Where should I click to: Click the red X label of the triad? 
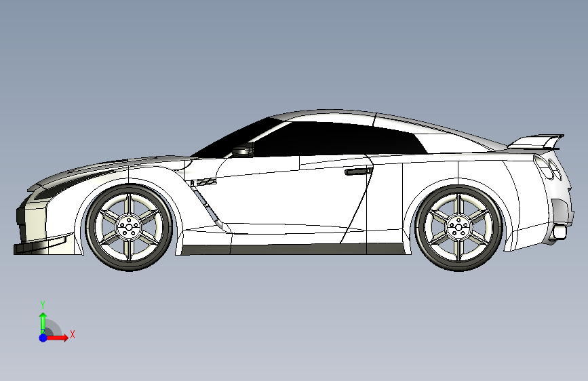(x=73, y=334)
